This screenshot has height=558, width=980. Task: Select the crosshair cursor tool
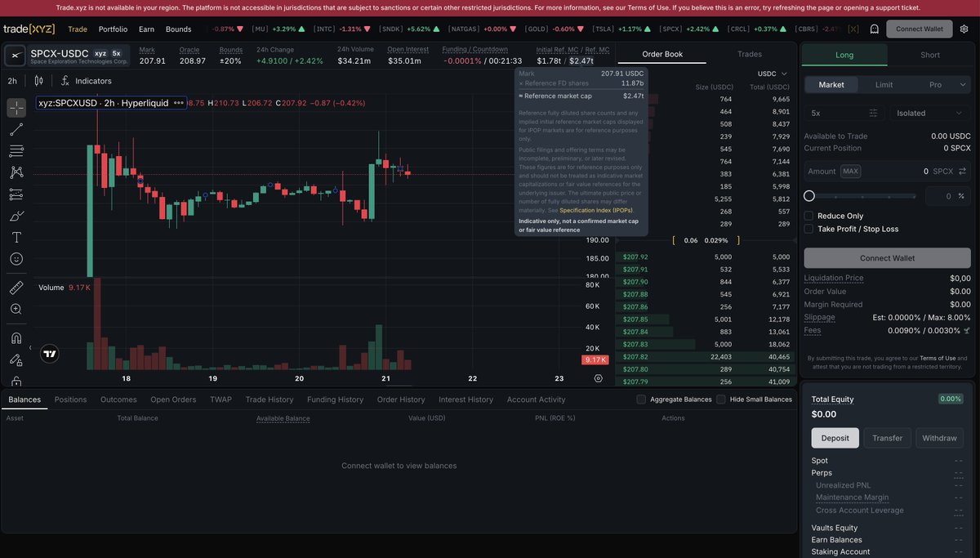(16, 108)
